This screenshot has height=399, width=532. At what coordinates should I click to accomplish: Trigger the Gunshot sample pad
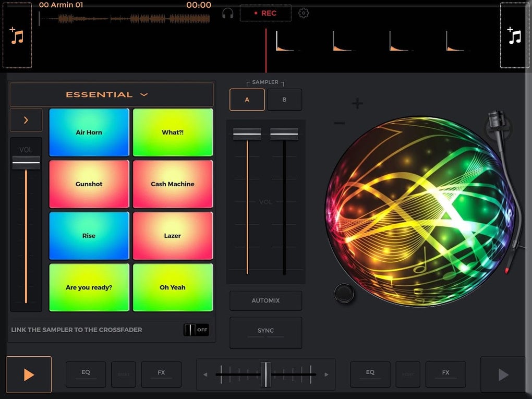coord(89,184)
